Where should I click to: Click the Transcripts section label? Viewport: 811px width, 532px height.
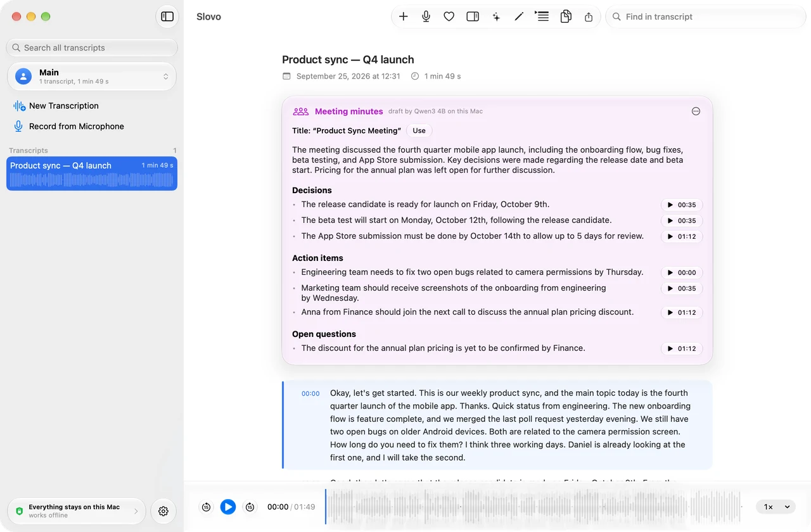pyautogui.click(x=29, y=150)
